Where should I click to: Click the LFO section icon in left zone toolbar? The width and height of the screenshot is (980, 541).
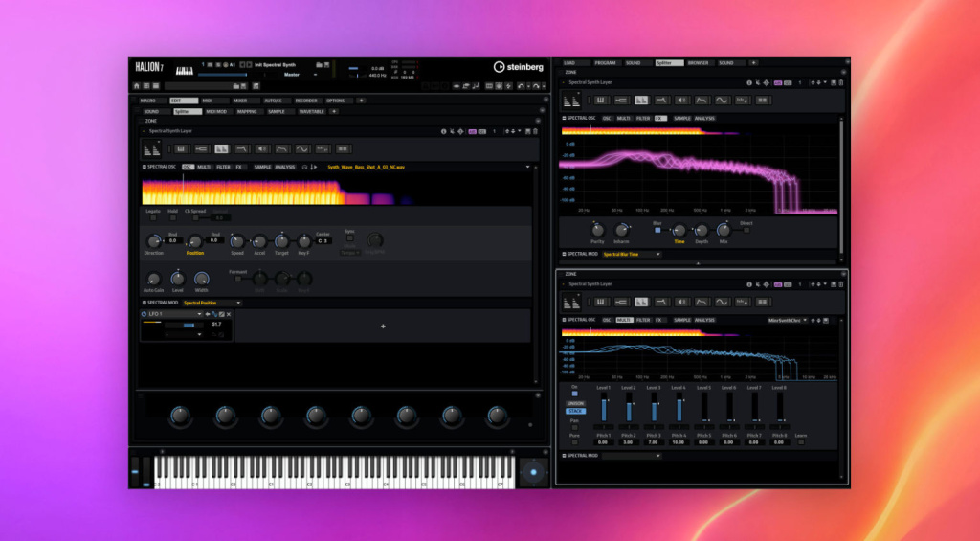(x=303, y=148)
